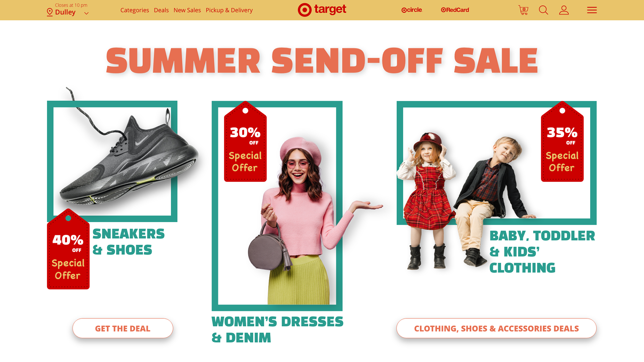
Task: Open the Categories menu
Action: pos(135,10)
